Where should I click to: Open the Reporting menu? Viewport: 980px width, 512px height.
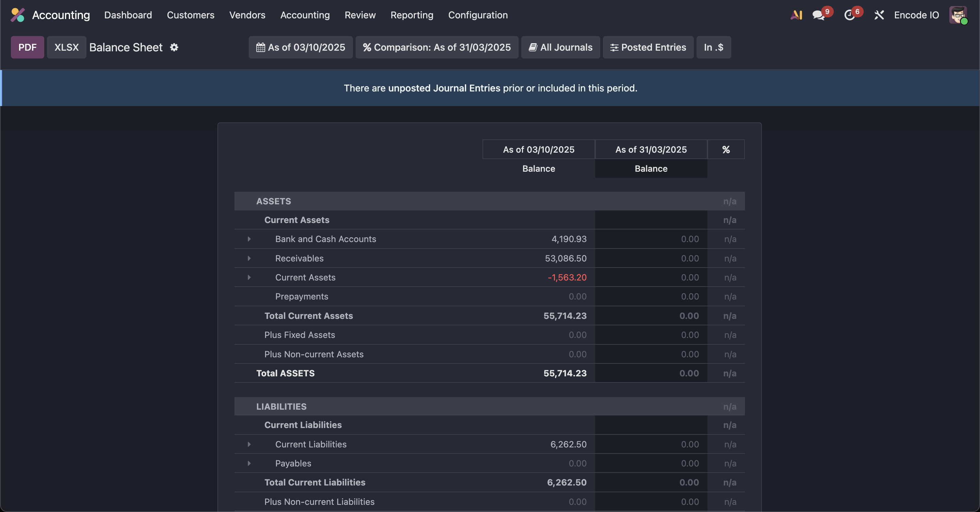412,15
